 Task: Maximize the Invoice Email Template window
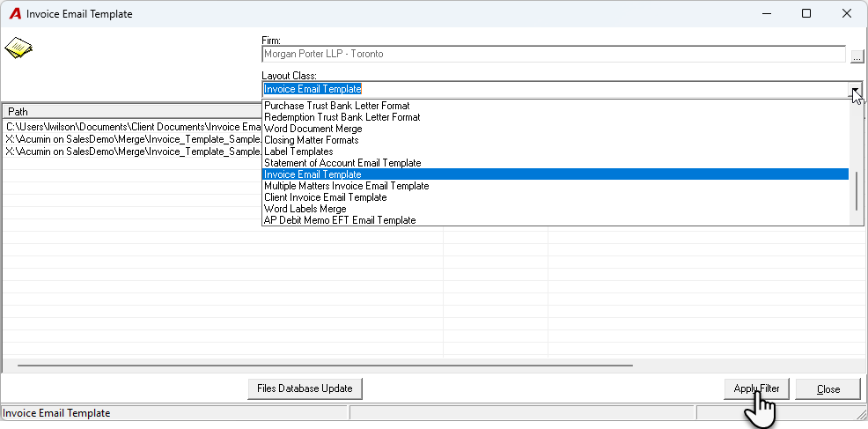[x=806, y=14]
